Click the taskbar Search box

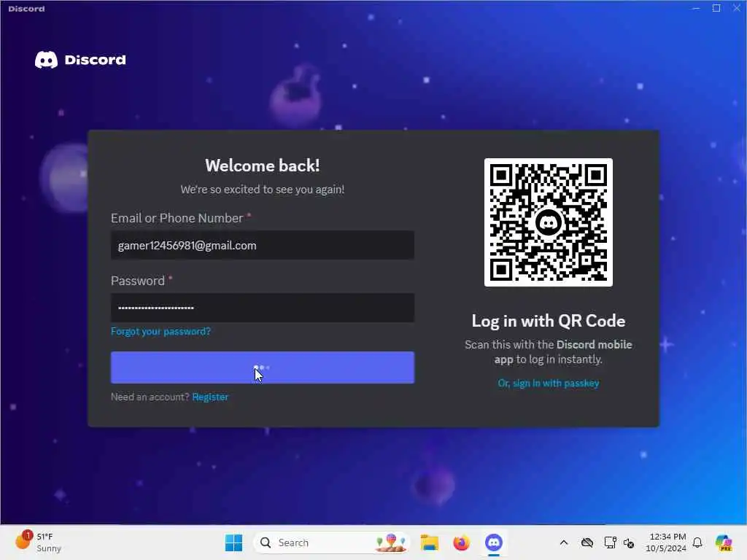point(332,542)
